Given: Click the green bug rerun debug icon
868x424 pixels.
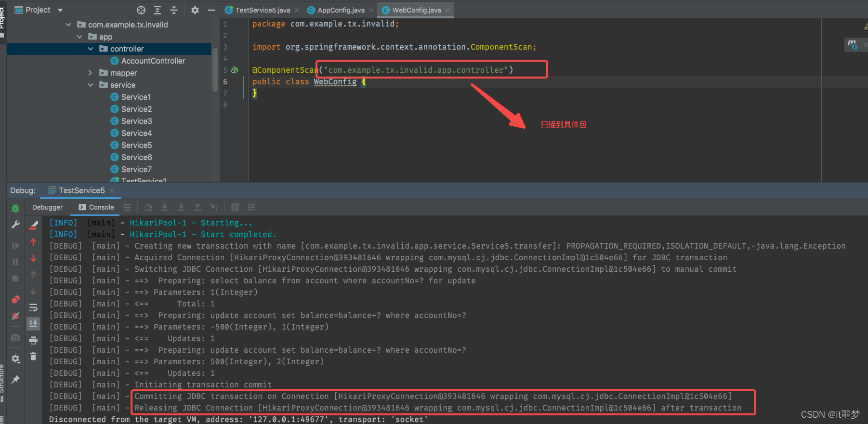Looking at the screenshot, I should pyautogui.click(x=15, y=208).
